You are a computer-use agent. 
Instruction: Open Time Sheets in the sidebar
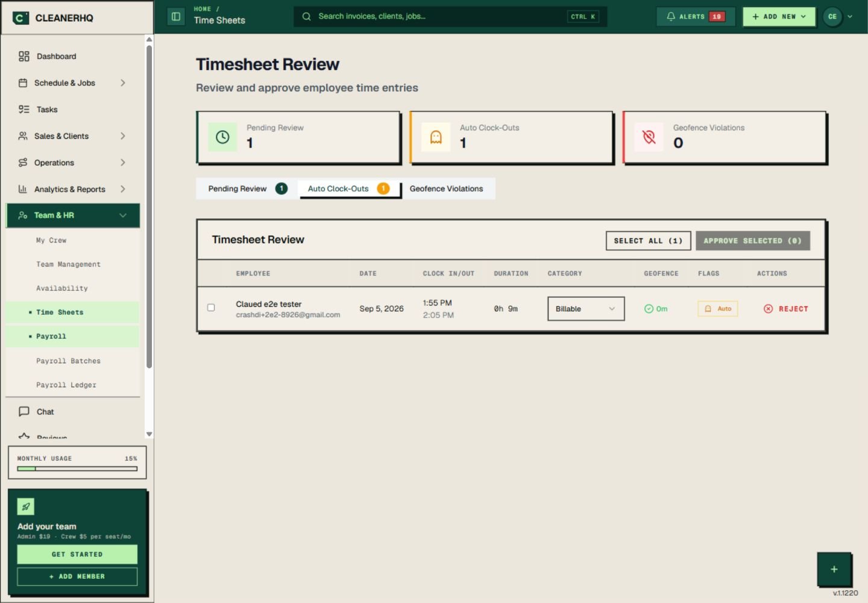(72, 312)
